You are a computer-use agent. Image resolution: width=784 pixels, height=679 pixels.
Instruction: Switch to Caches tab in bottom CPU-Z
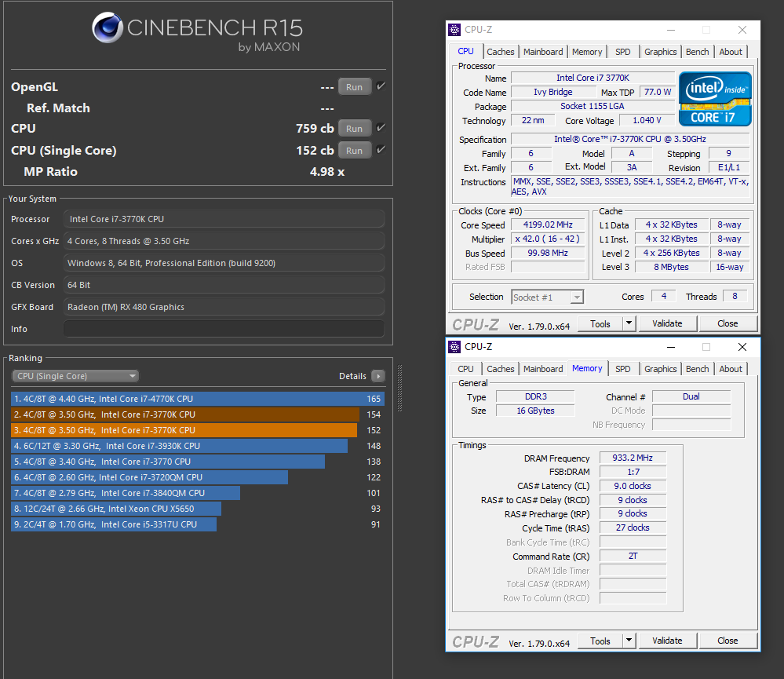pyautogui.click(x=501, y=369)
